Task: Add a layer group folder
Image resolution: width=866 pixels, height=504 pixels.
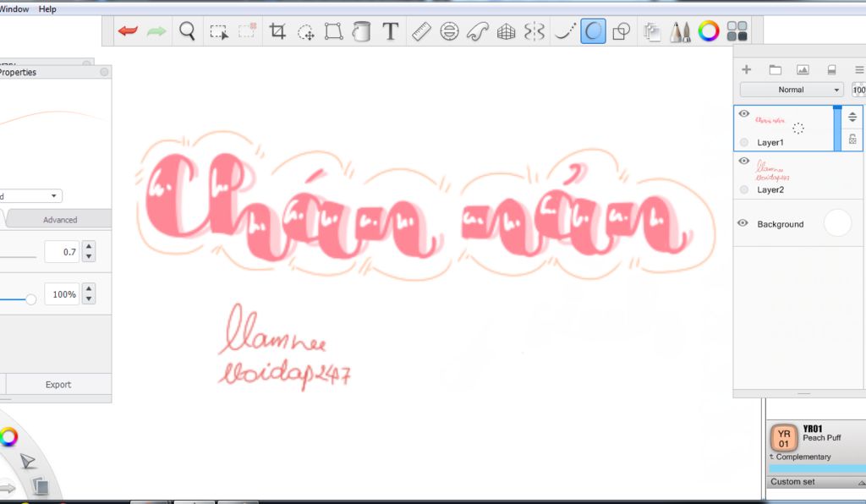Action: pyautogui.click(x=776, y=69)
